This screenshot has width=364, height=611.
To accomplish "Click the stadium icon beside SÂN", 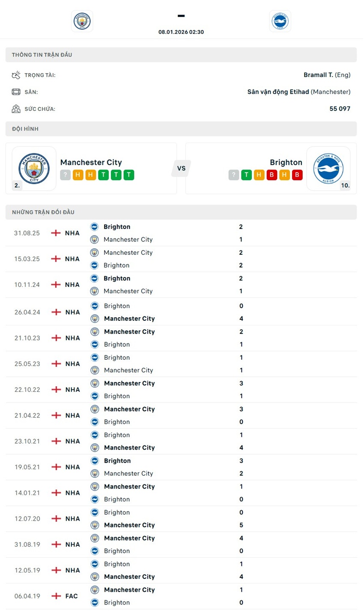I will (x=16, y=92).
